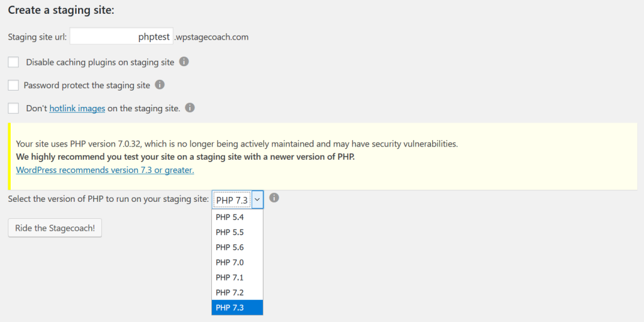Collapse the PHP version dropdown arrow
Screen dimensions: 644x322
[257, 199]
